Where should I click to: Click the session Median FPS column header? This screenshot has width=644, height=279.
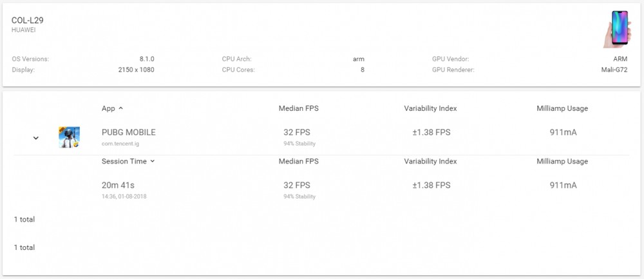click(299, 162)
